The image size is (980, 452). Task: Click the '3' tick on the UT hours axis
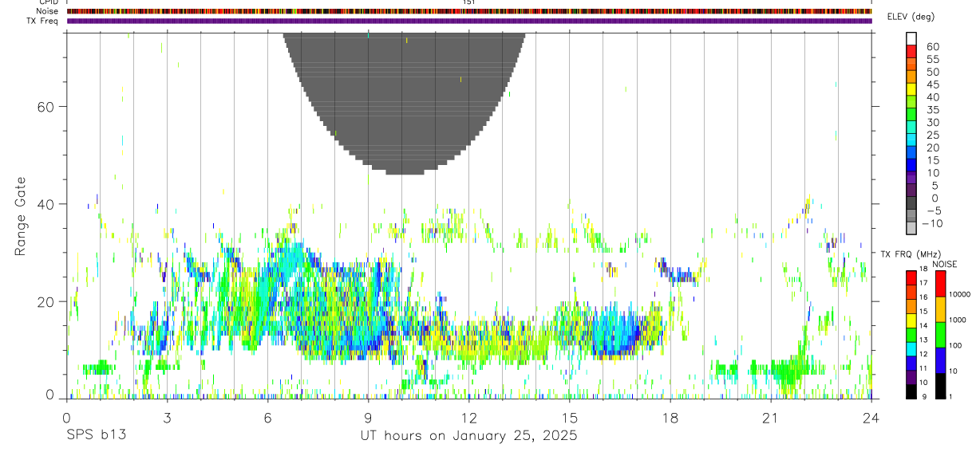tap(167, 418)
